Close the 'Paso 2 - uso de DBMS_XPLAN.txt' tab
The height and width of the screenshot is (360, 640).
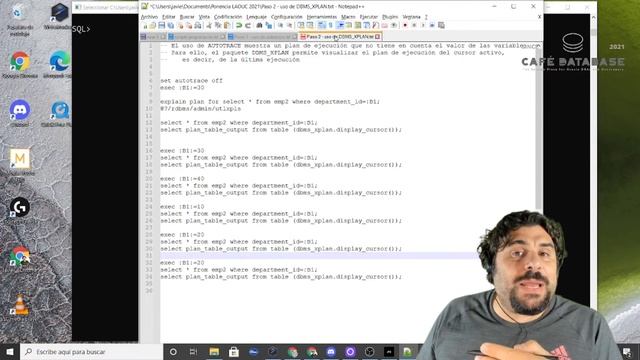click(378, 37)
